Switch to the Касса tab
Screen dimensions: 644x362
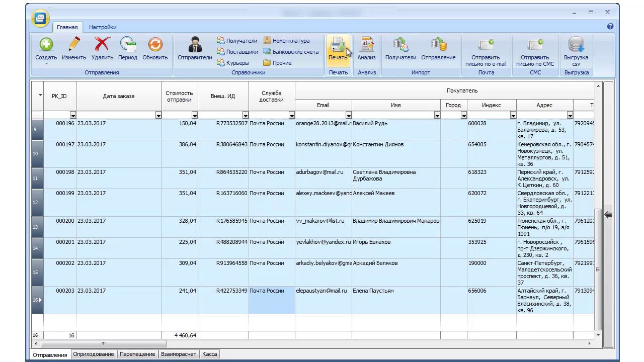pyautogui.click(x=210, y=354)
